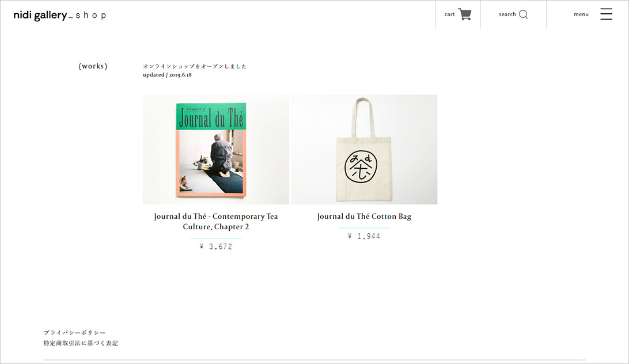
Task: Open the hamburger menu icon
Action: tap(606, 14)
